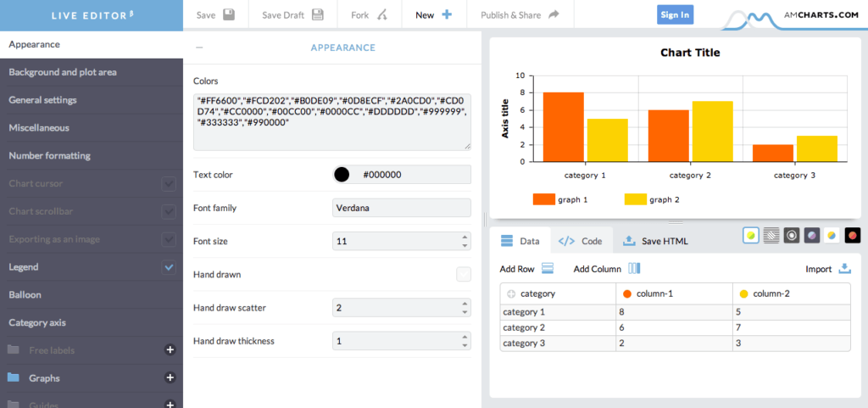
Task: Click graph 1 legend entry
Action: click(x=559, y=199)
